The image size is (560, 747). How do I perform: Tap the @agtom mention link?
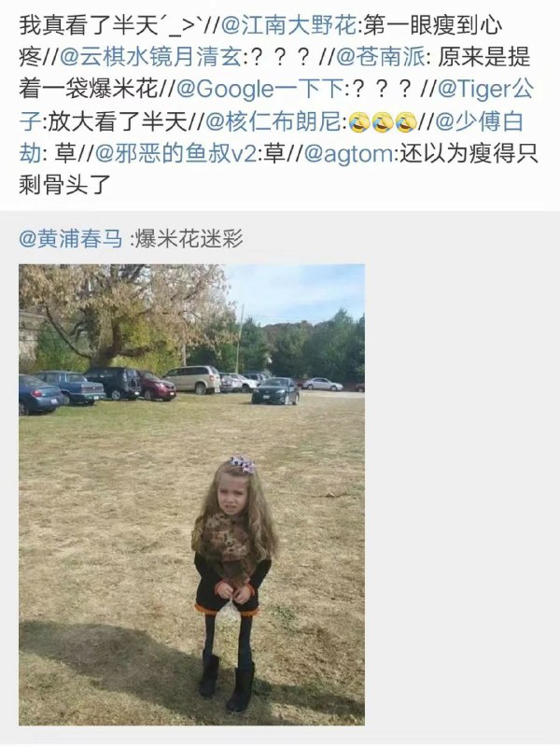click(348, 153)
